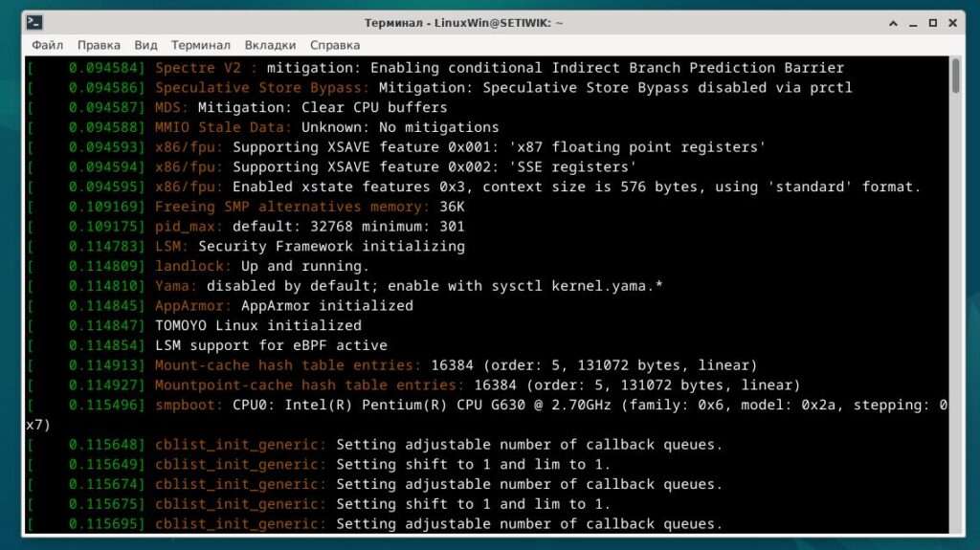
Task: Open the Терминал menu
Action: 201,45
